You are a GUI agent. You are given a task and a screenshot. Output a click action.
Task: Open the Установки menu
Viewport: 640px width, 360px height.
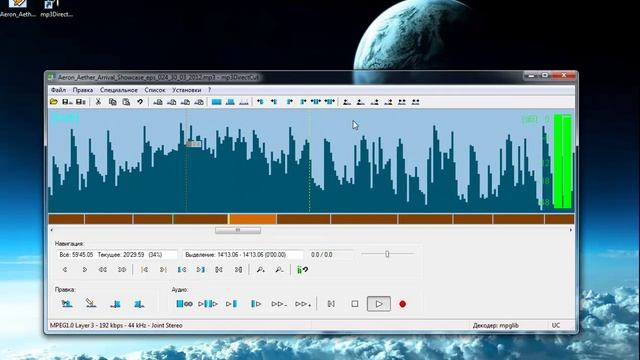tap(187, 90)
